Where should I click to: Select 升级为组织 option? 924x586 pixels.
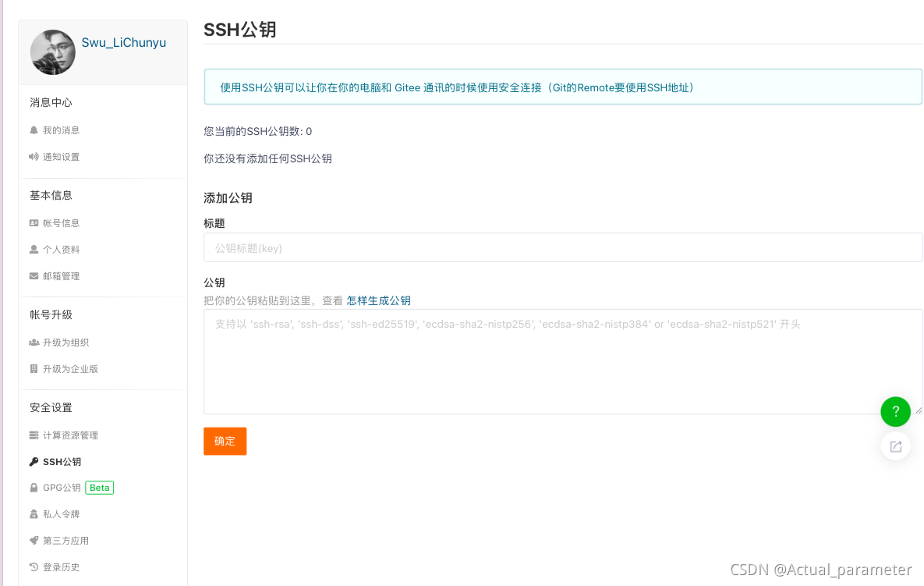click(66, 343)
